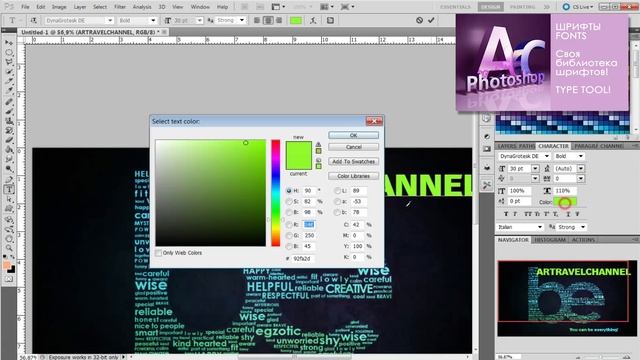Enable Faux Italic in Character panel
Image resolution: width=640 pixels, height=360 pixels.
[515, 214]
